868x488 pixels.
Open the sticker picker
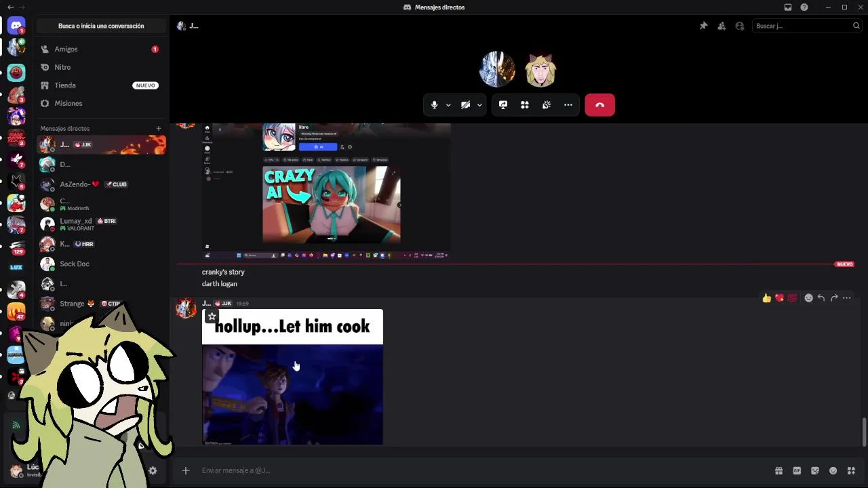(x=815, y=471)
